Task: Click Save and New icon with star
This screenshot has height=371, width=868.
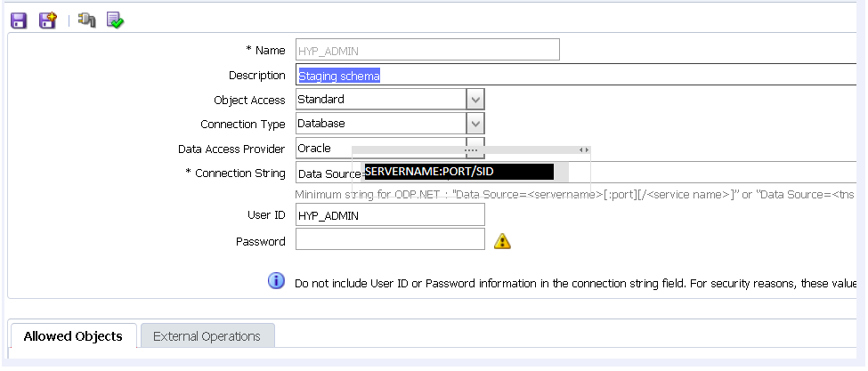Action: pyautogui.click(x=47, y=19)
